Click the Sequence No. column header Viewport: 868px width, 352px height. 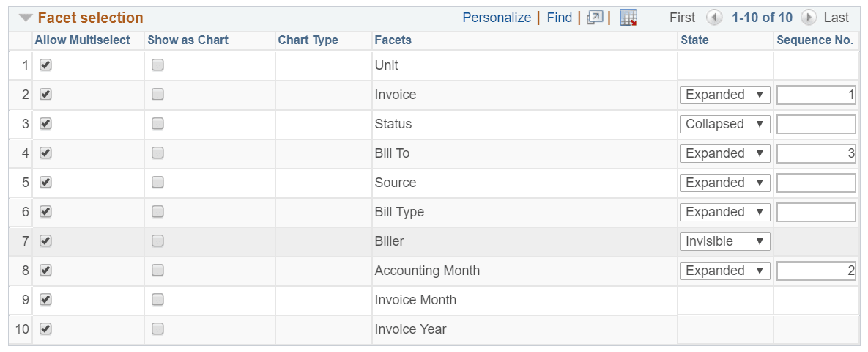[x=815, y=40]
